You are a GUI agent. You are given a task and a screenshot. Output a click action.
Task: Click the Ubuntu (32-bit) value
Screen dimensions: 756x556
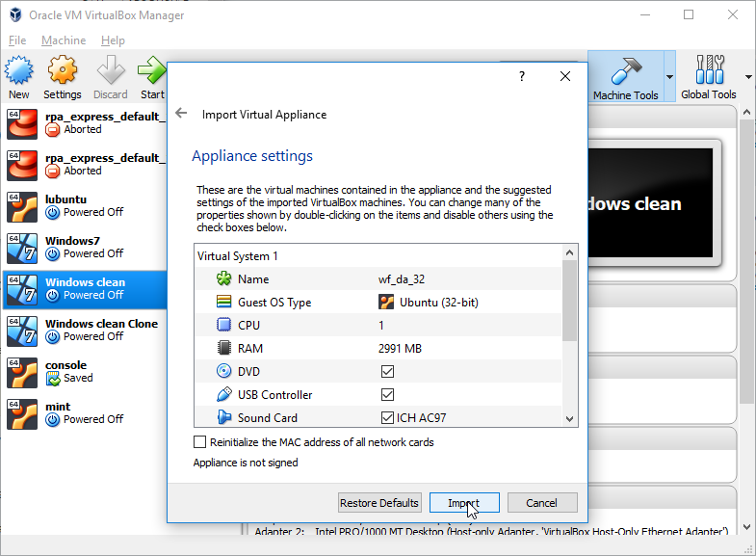[439, 303]
